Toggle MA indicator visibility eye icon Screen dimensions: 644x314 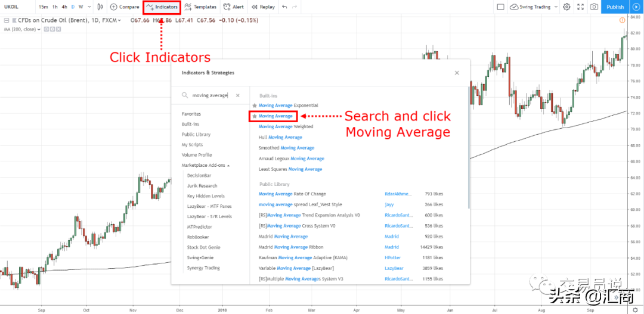click(x=46, y=29)
